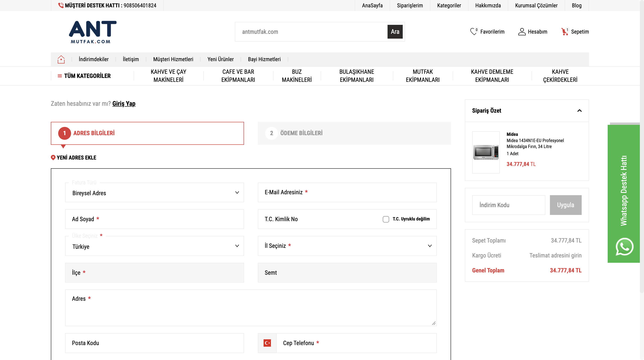This screenshot has width=644, height=360.
Task: Click the location pin beside Yeni Adres Ekle
Action: [x=53, y=158]
